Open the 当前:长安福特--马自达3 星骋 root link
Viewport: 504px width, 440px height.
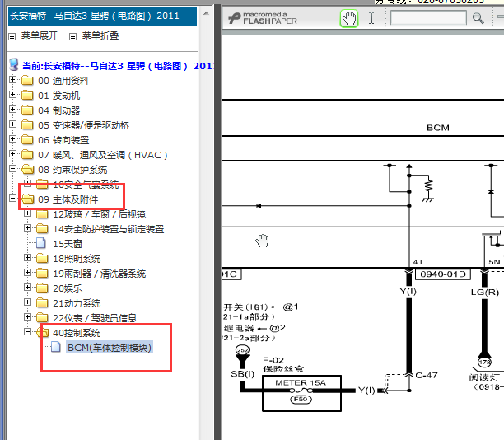point(117,66)
